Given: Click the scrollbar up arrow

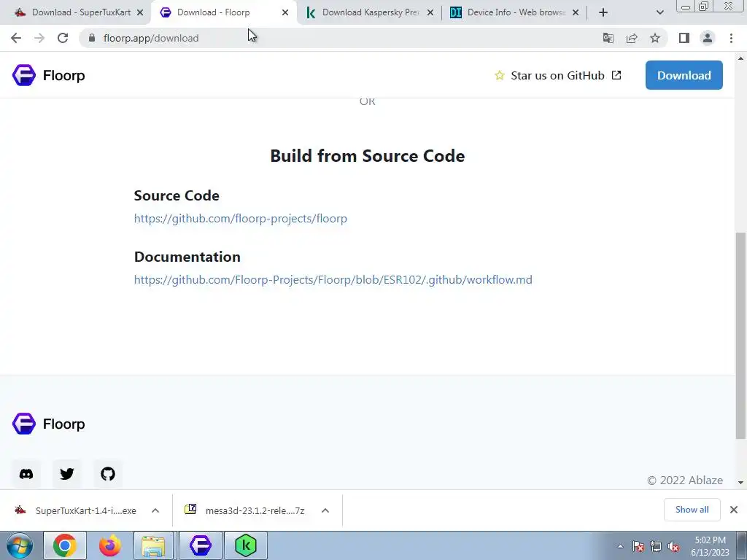Looking at the screenshot, I should point(741,58).
